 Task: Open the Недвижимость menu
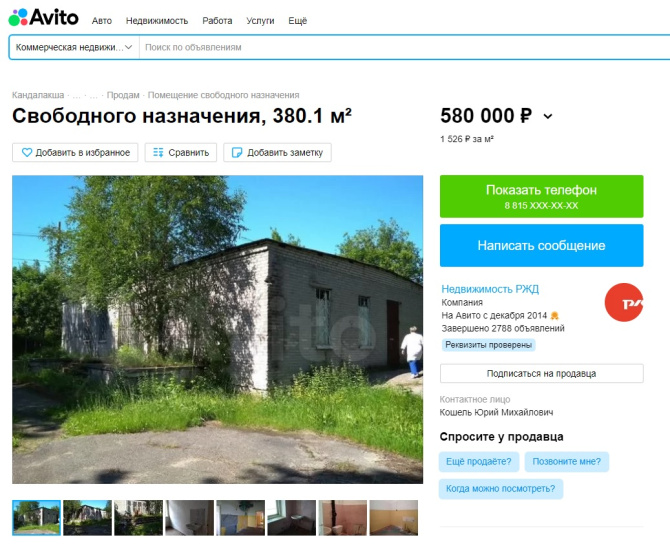coord(157,21)
